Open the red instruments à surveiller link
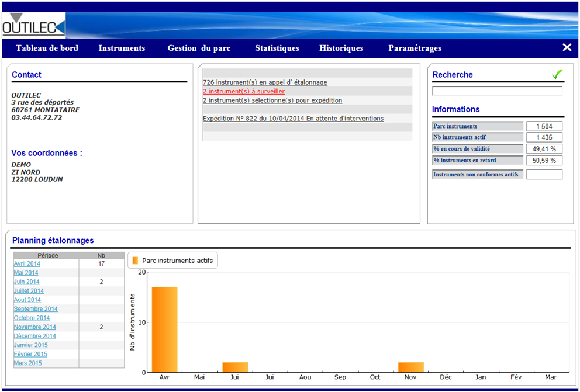The image size is (580, 392). (x=244, y=92)
